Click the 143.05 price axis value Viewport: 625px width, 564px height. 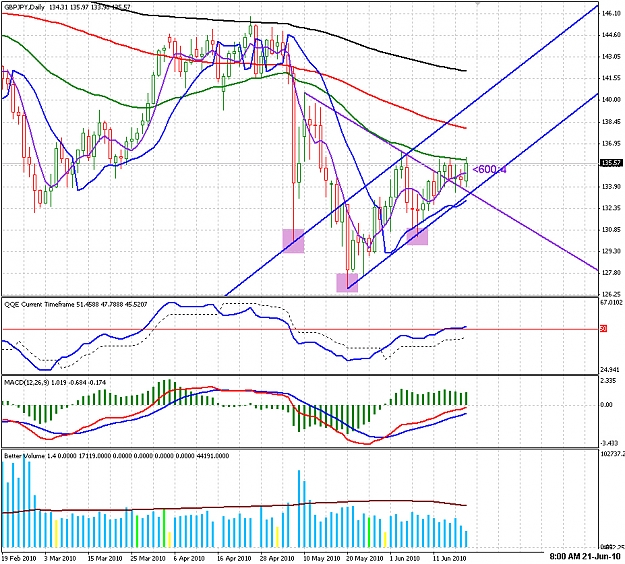click(x=611, y=57)
